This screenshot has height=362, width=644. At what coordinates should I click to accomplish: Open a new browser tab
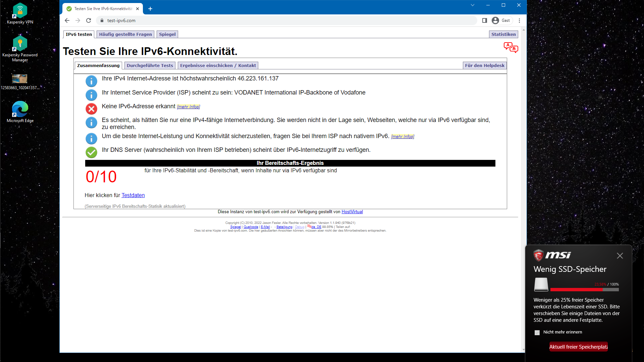pyautogui.click(x=150, y=9)
